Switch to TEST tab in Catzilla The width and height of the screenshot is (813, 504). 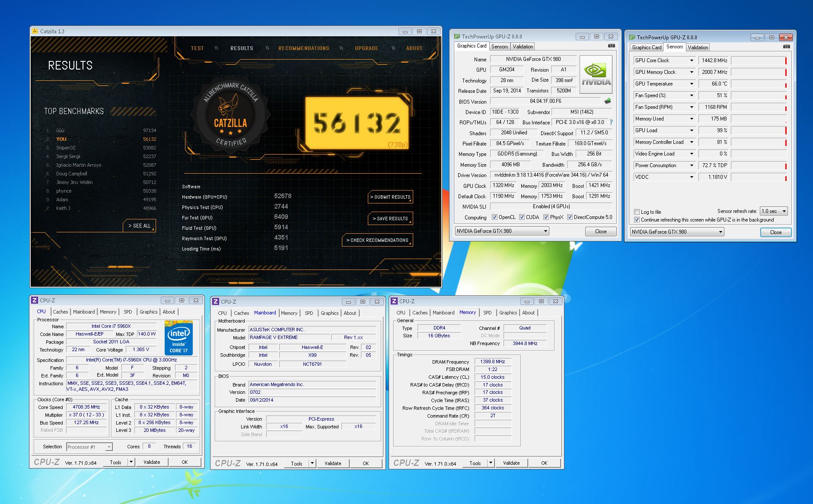click(x=197, y=48)
